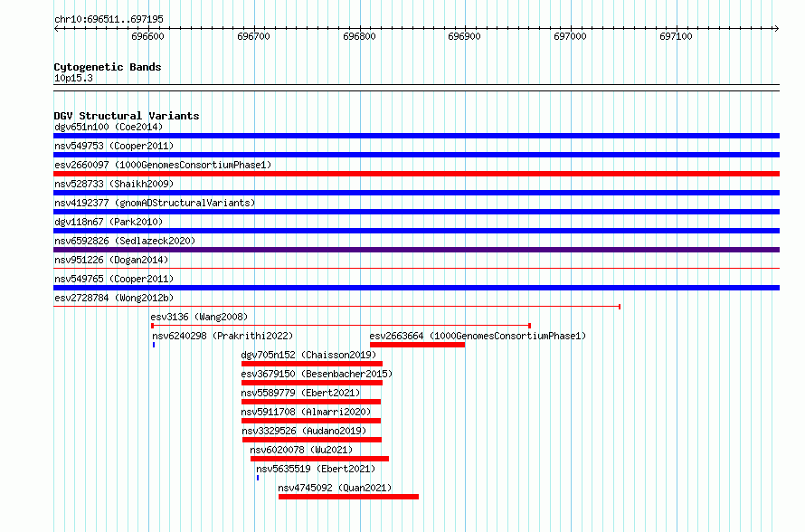Open variant nsv3329526 (Audano2019) label
The width and height of the screenshot is (805, 532).
click(305, 431)
